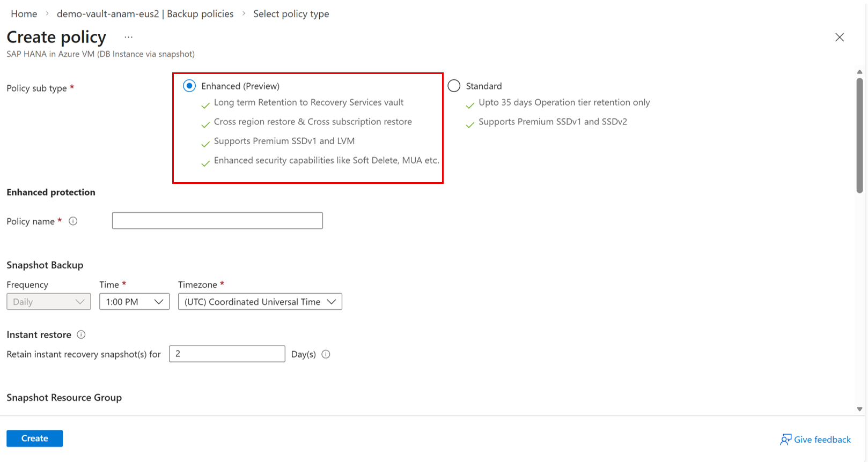Click the Create button
This screenshot has width=868, height=462.
point(34,438)
